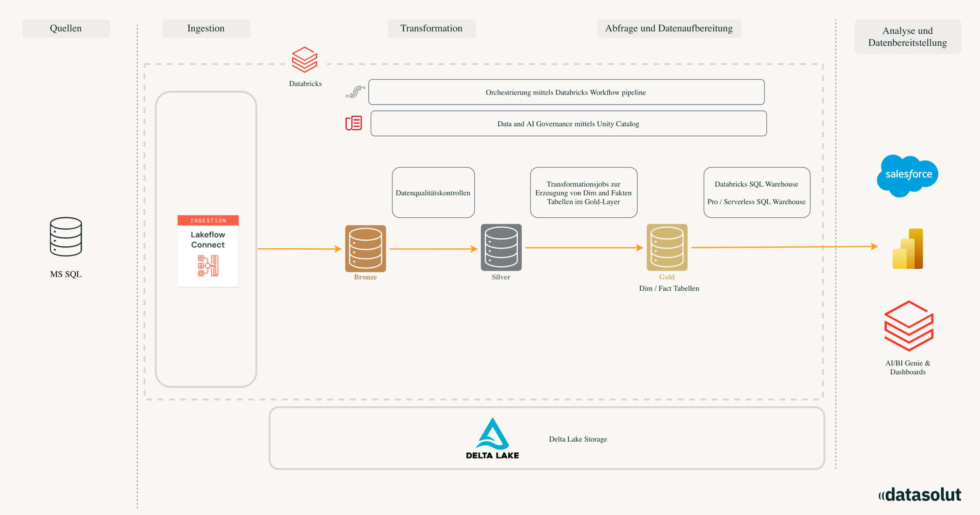Click the Unity Catalog red book icon
This screenshot has height=515, width=980.
(x=353, y=123)
